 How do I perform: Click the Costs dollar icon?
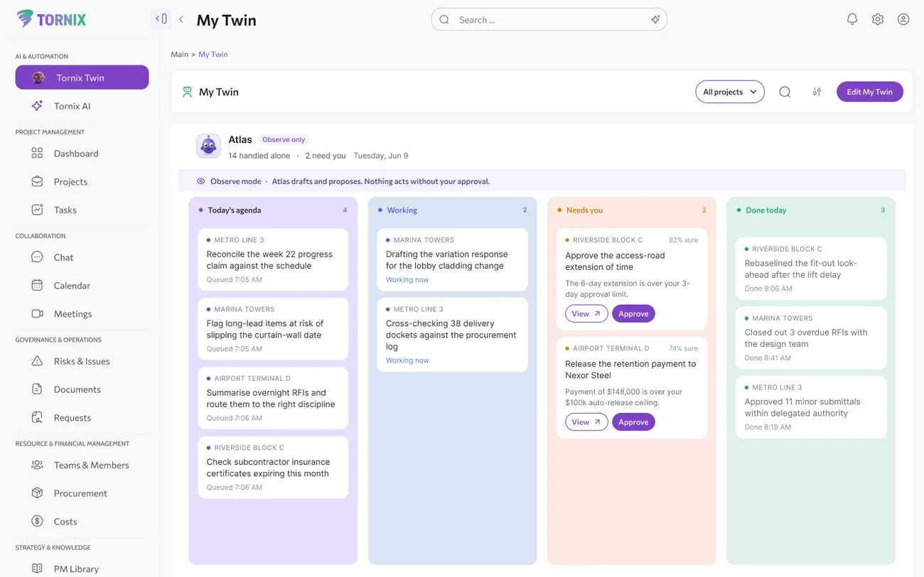(x=37, y=522)
